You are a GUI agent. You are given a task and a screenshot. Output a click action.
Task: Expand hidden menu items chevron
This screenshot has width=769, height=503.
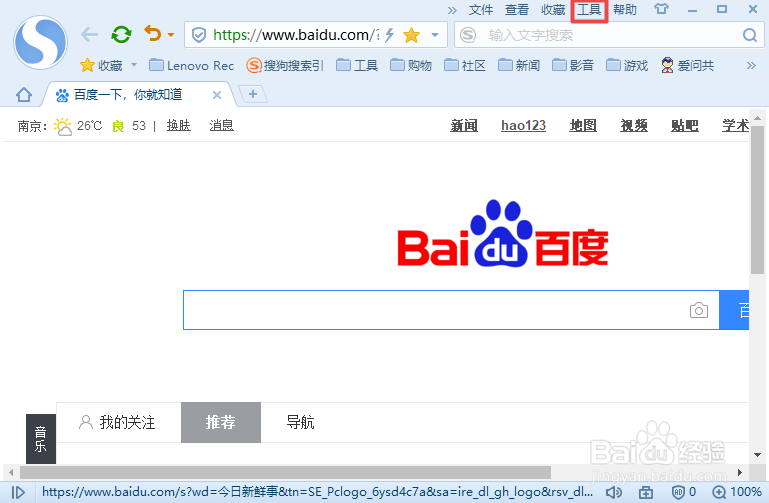tap(452, 10)
